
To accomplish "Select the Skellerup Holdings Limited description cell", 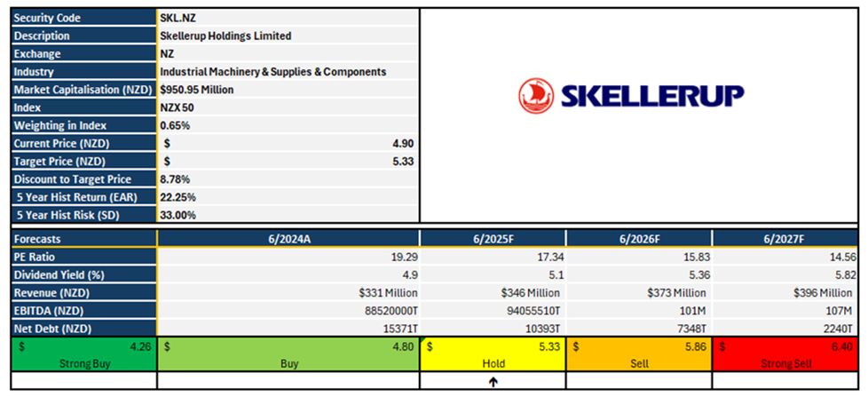I will [288, 36].
